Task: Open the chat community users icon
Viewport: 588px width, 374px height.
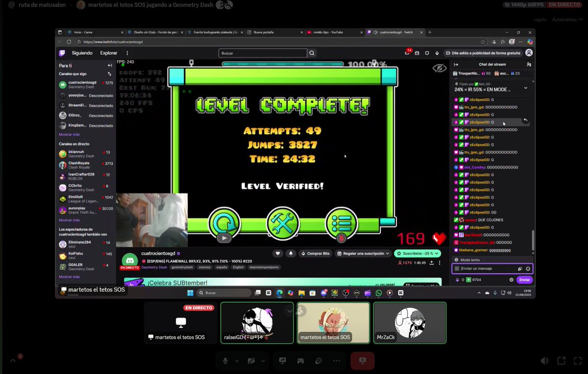Action: pos(529,64)
